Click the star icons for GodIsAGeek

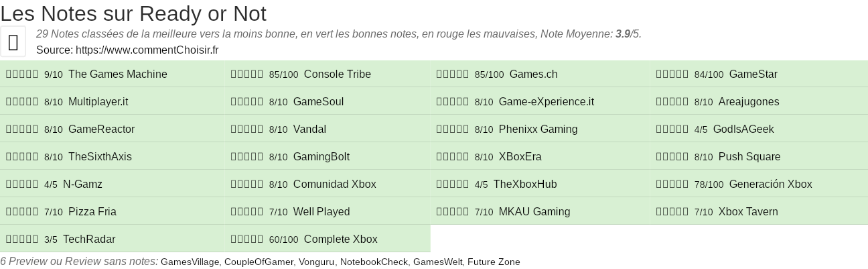coord(672,129)
